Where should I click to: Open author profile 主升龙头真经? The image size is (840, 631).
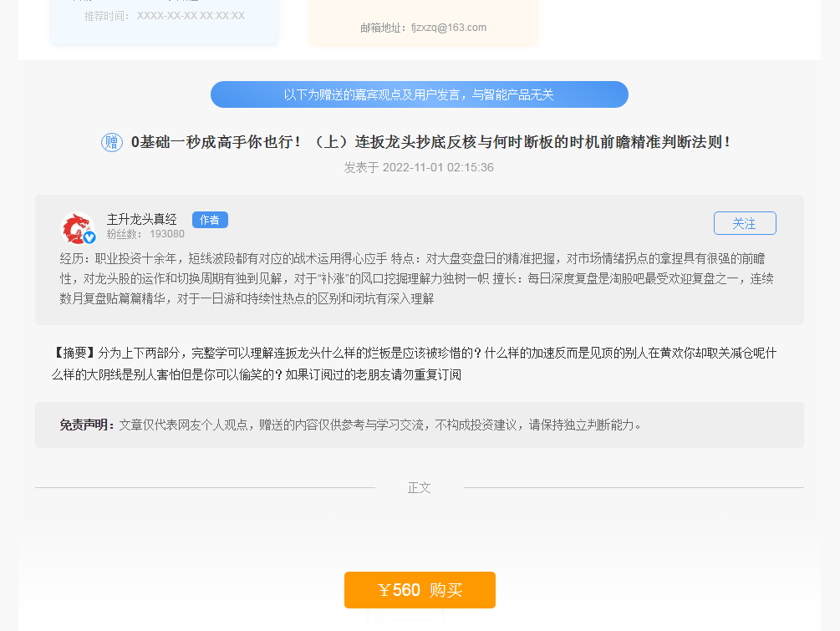coord(142,219)
